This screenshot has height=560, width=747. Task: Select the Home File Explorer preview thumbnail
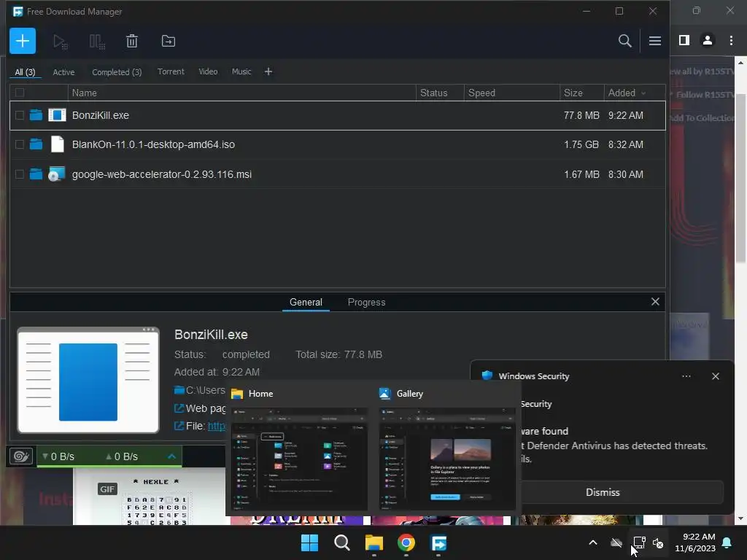tap(299, 459)
